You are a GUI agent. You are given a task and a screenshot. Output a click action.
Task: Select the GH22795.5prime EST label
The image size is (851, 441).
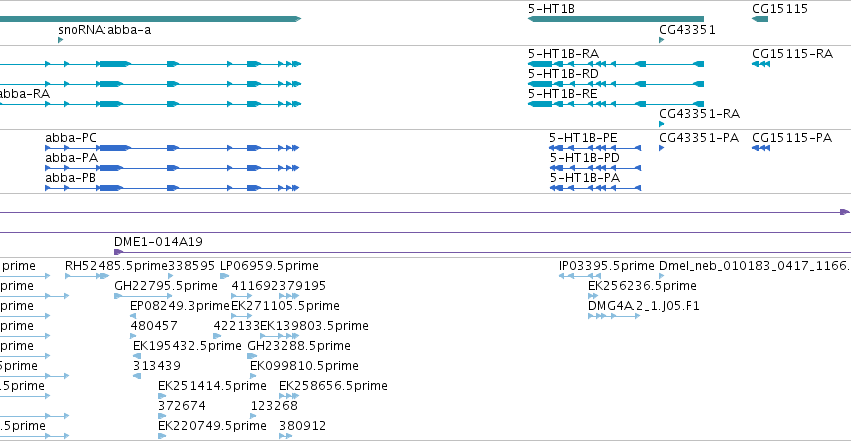click(166, 286)
